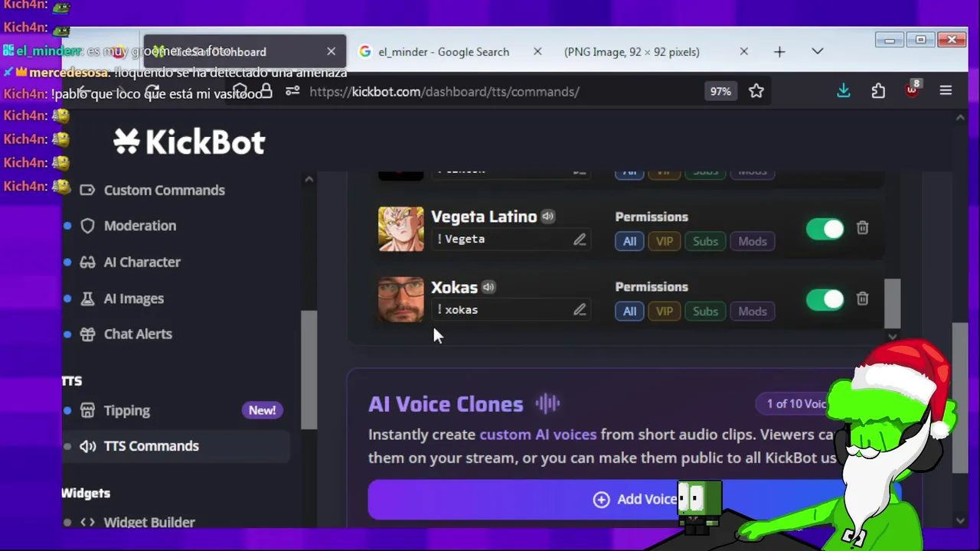The image size is (980, 551).
Task: Set Vegeta Latino permission to All
Action: [629, 241]
